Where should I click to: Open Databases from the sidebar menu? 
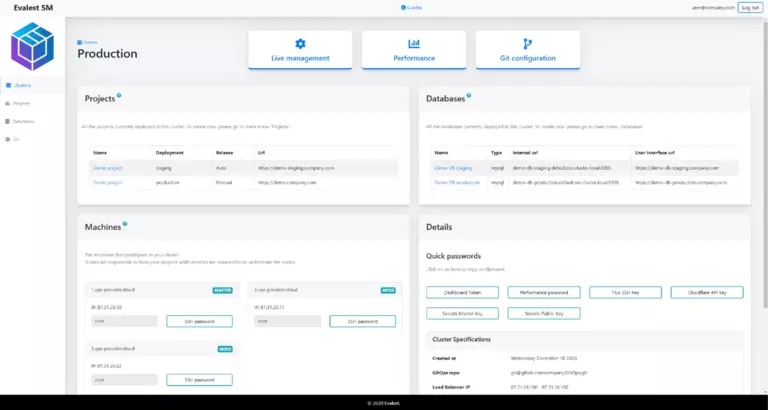pos(23,121)
